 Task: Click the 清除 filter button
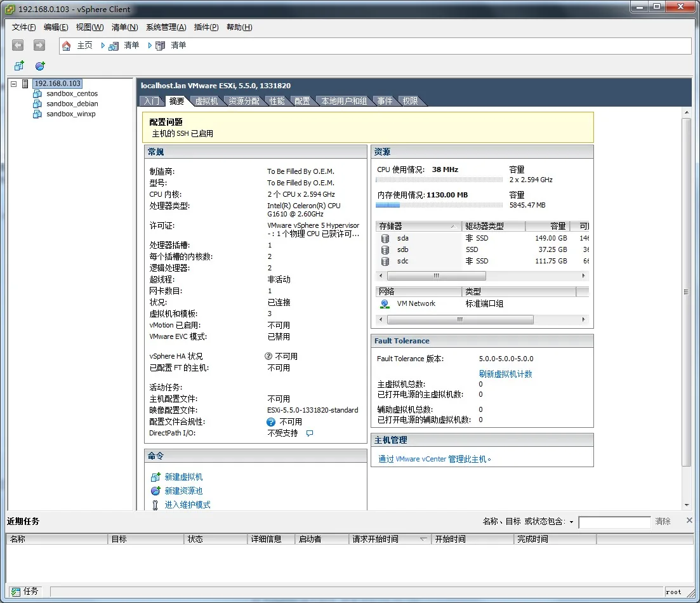[663, 521]
